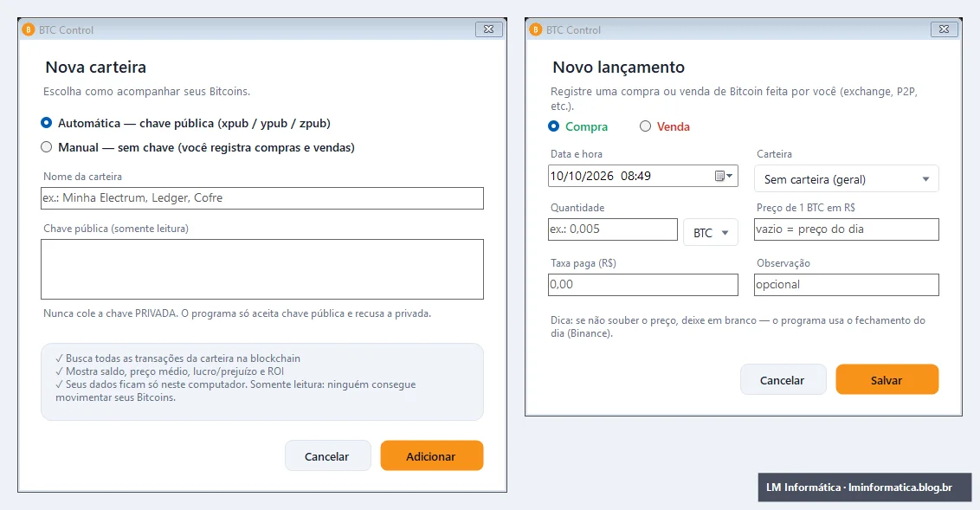
Task: Expand the BTC unit dropdown
Action: coord(711,233)
